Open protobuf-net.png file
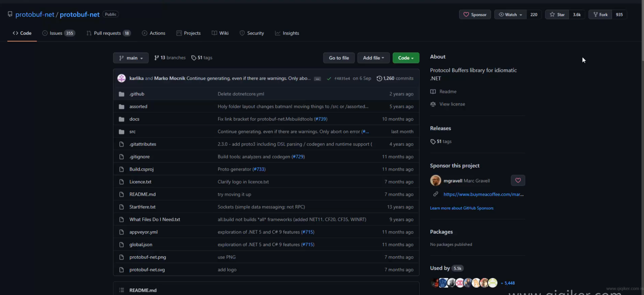644x295 pixels. pyautogui.click(x=147, y=257)
